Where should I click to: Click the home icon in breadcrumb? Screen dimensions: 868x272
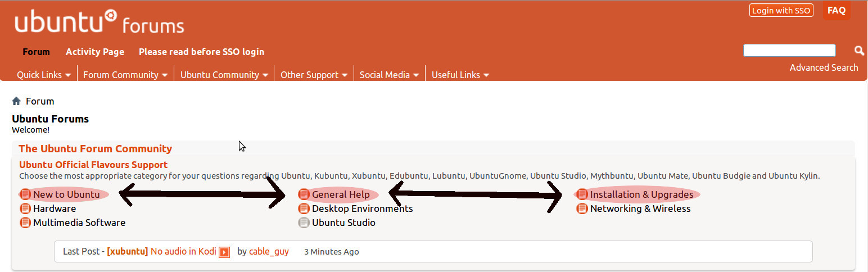coord(16,101)
